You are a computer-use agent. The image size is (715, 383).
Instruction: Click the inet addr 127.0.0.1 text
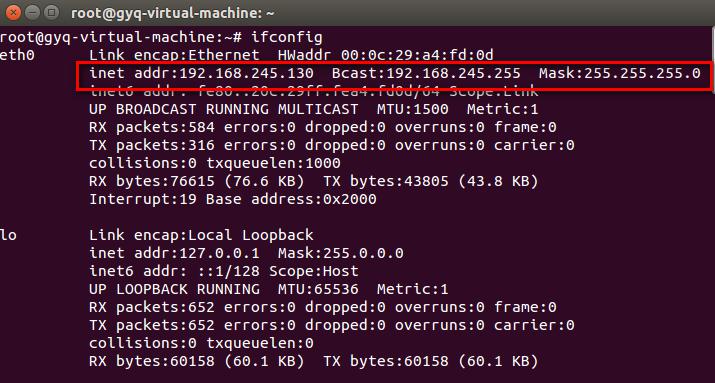coord(175,254)
